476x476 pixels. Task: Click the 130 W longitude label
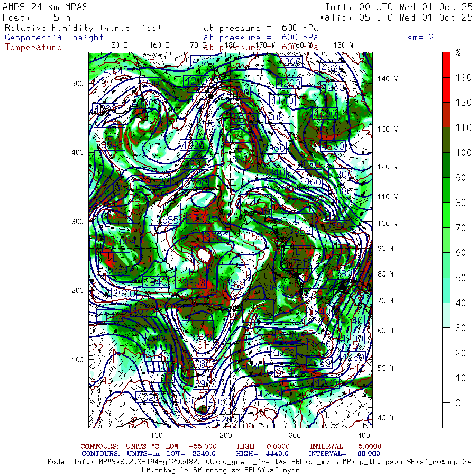click(387, 129)
